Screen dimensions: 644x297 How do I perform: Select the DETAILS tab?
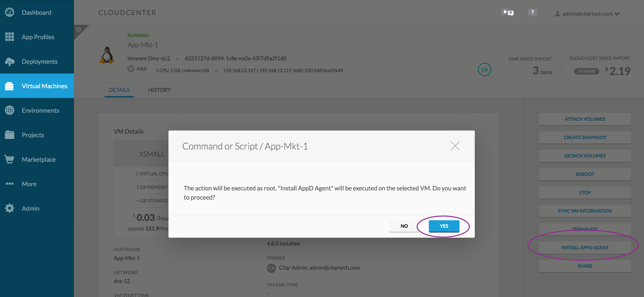pos(119,90)
